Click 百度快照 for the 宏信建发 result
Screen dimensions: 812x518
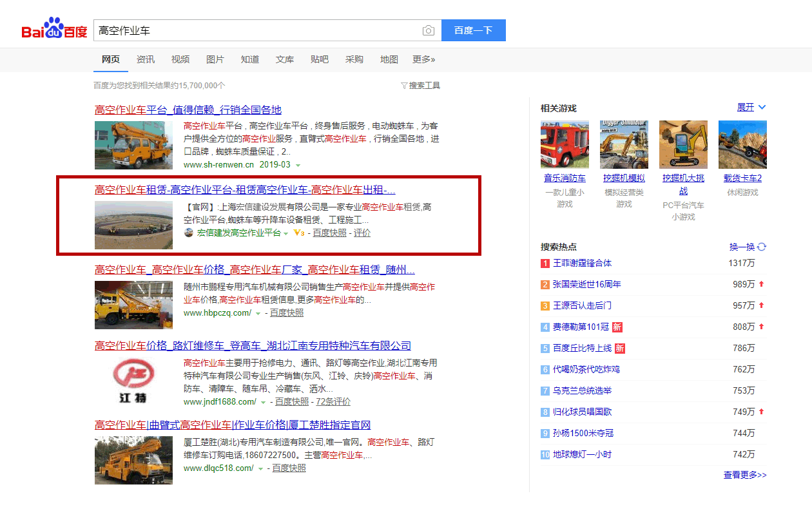(x=329, y=233)
